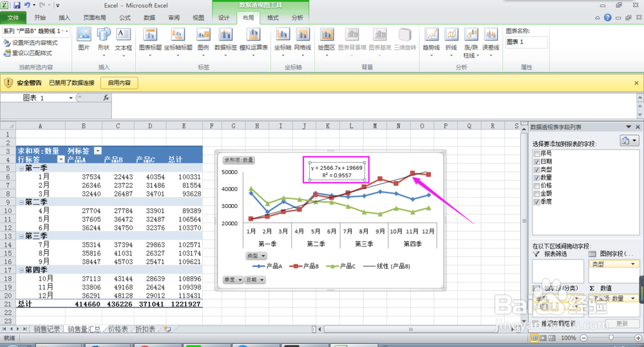Open the 行标签 filter dropdown

61,159
